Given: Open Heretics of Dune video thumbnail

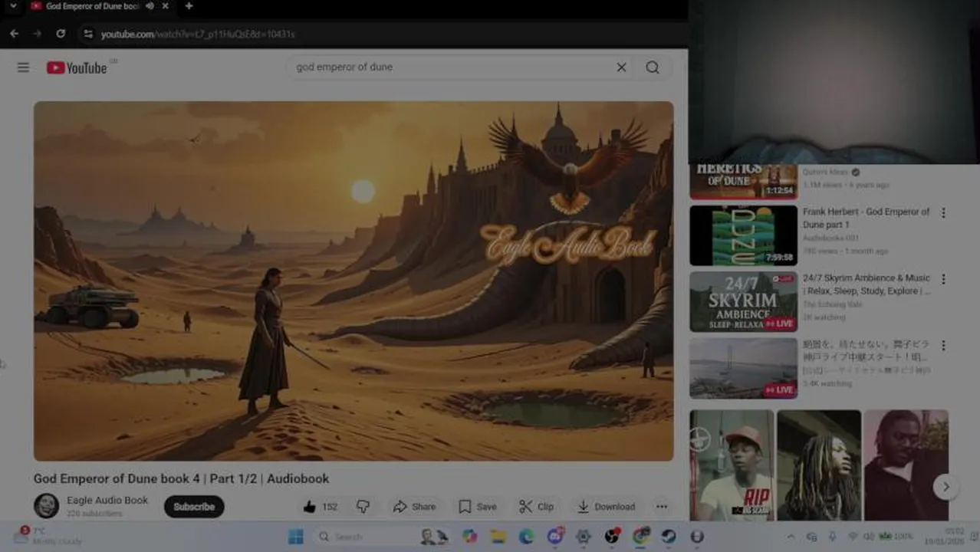Looking at the screenshot, I should (x=743, y=182).
